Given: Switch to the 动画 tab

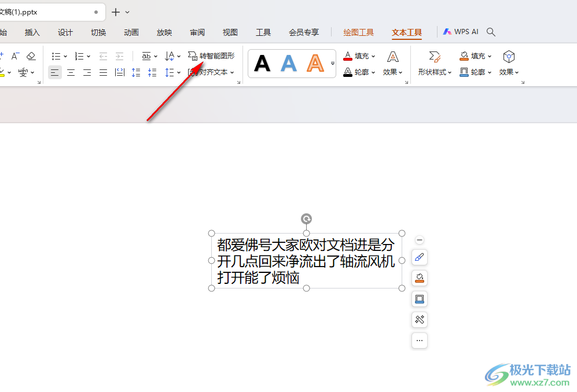Looking at the screenshot, I should tap(131, 32).
